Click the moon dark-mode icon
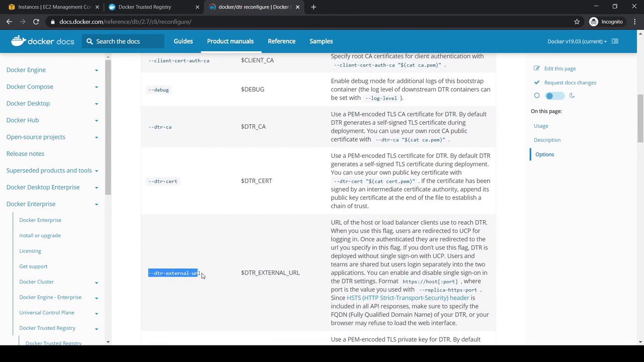This screenshot has height=362, width=644. pos(572,96)
